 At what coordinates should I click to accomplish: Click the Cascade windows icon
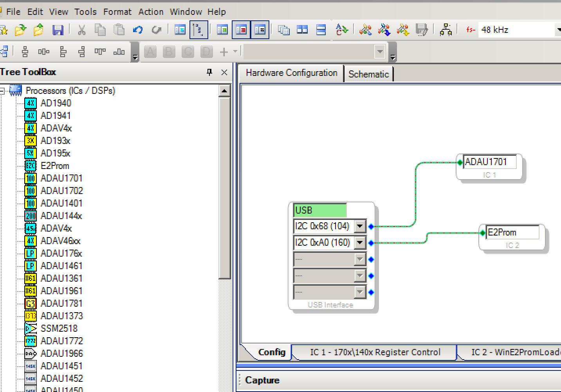283,30
